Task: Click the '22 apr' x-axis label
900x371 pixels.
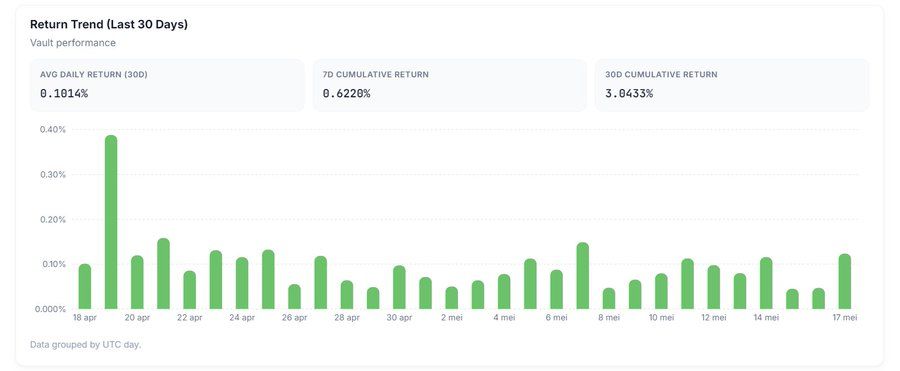Action: [x=189, y=317]
